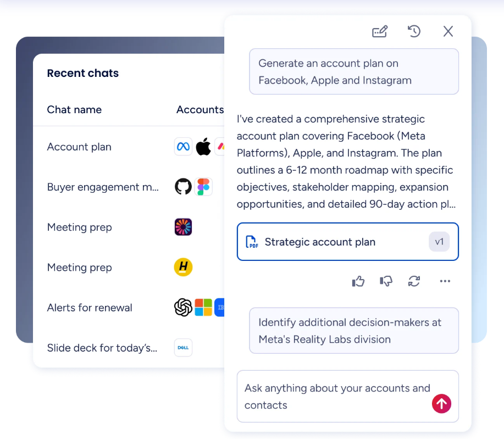
Task: Open the Alerts for renewal chat
Action: pyautogui.click(x=90, y=308)
